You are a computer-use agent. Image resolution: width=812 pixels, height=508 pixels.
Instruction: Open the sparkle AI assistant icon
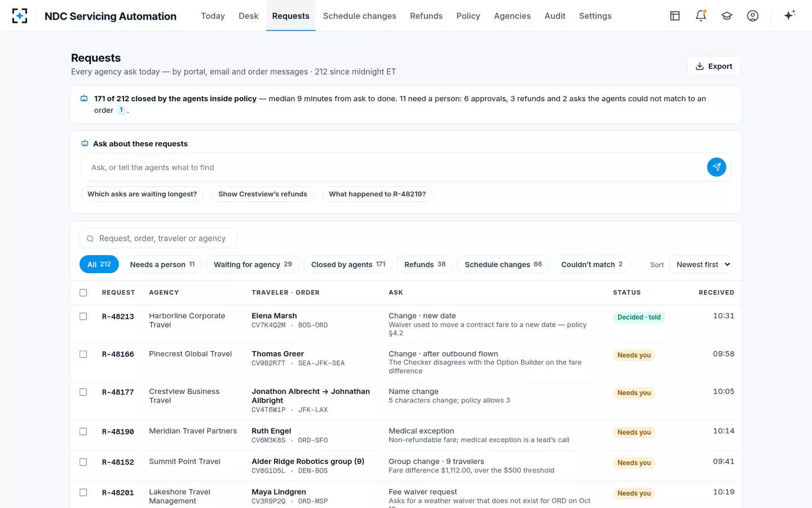pos(789,15)
